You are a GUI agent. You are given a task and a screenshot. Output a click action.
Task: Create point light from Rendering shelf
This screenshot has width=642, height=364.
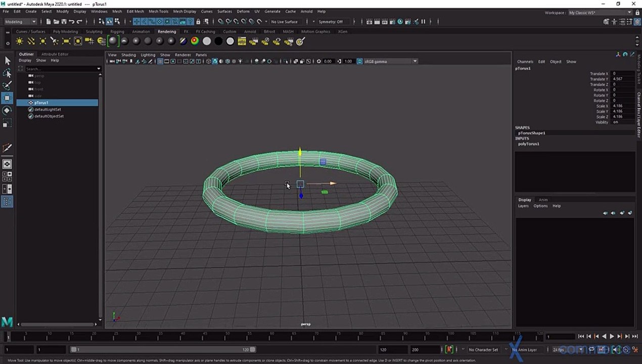[x=42, y=41]
